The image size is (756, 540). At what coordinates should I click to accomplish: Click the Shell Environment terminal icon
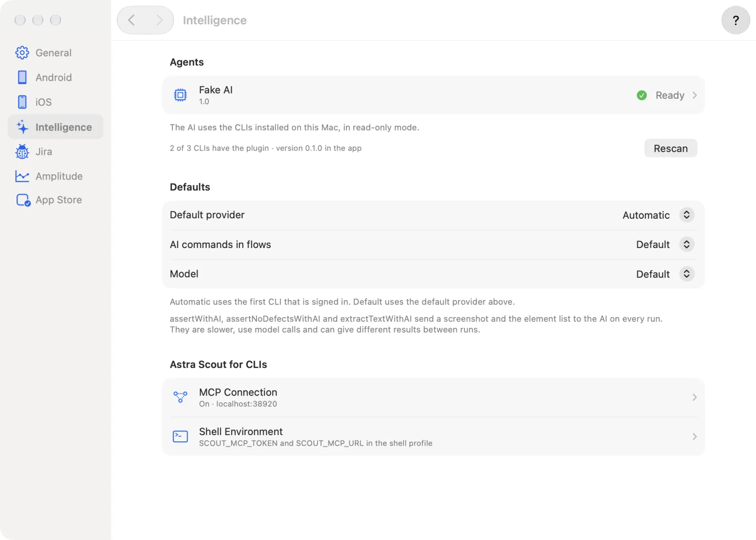coord(180,437)
